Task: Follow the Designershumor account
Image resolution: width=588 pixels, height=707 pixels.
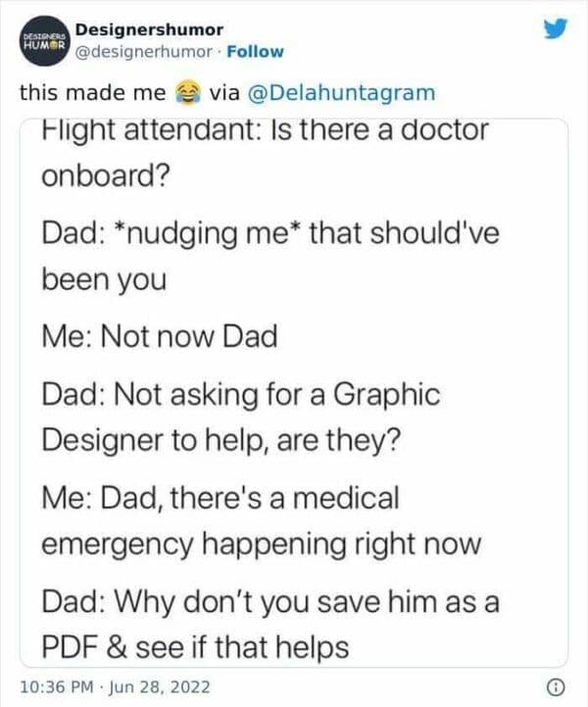Action: pyautogui.click(x=256, y=51)
